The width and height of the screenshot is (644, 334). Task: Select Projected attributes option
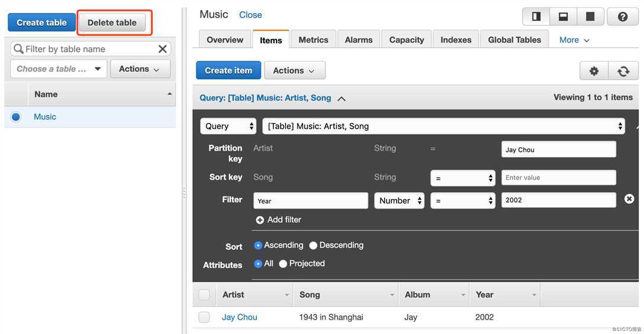click(x=283, y=264)
